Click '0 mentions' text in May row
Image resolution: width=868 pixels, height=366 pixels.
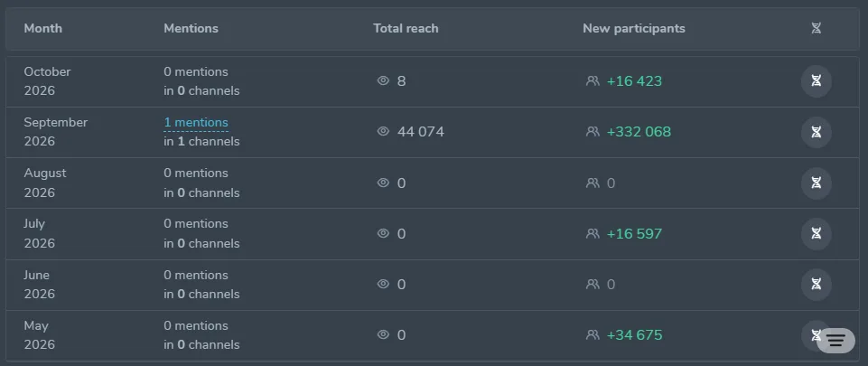tap(196, 325)
